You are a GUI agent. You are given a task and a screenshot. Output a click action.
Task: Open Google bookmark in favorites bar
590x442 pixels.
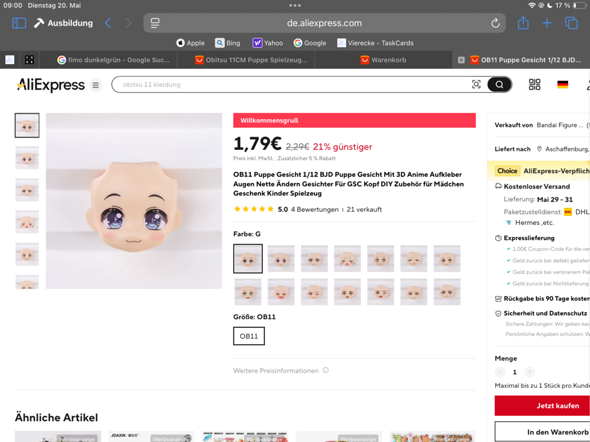point(310,43)
